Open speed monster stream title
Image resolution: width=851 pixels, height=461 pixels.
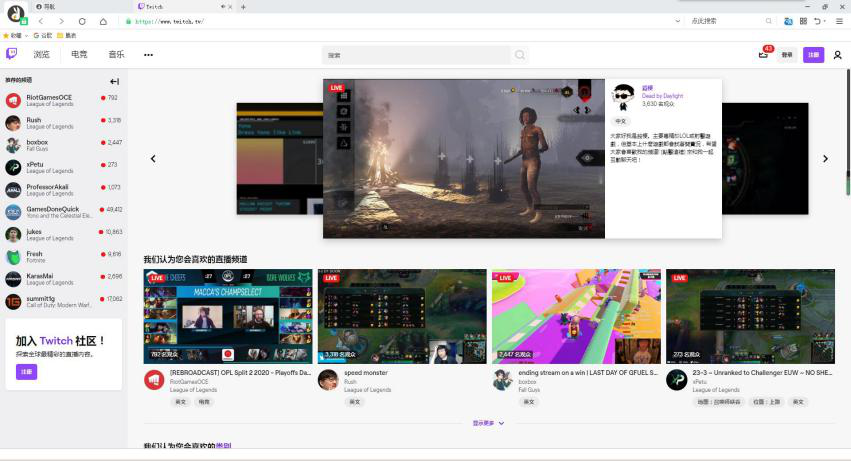(x=365, y=372)
